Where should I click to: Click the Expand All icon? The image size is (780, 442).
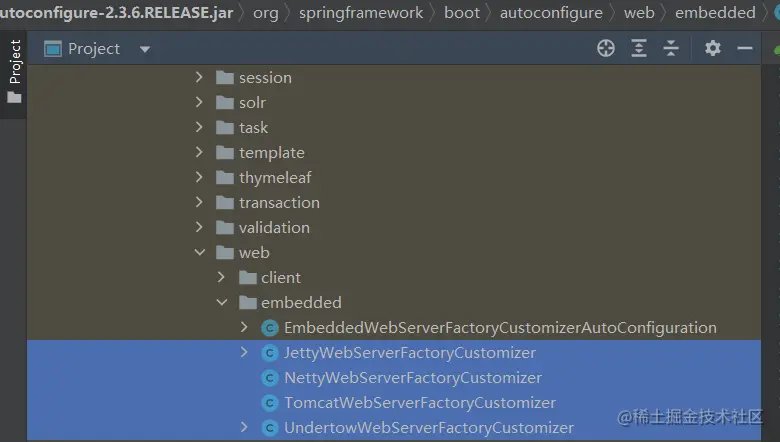639,49
